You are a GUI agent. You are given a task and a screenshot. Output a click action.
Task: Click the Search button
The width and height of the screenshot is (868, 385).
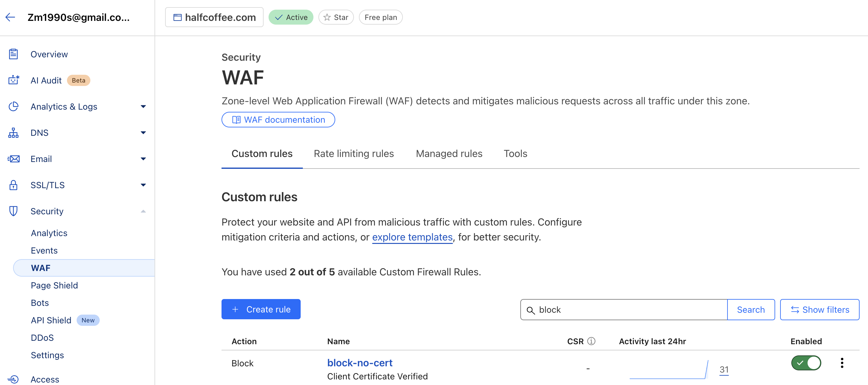751,310
